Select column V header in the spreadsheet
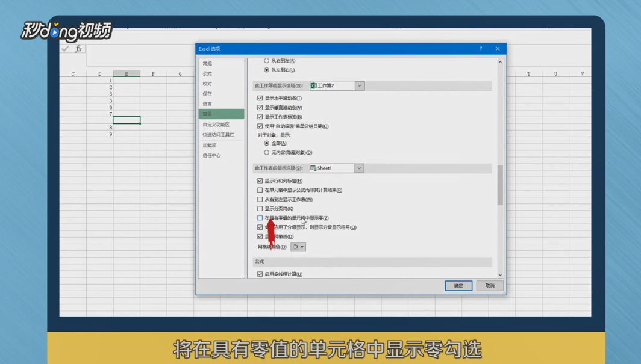The width and height of the screenshot is (641, 364). coord(581,74)
